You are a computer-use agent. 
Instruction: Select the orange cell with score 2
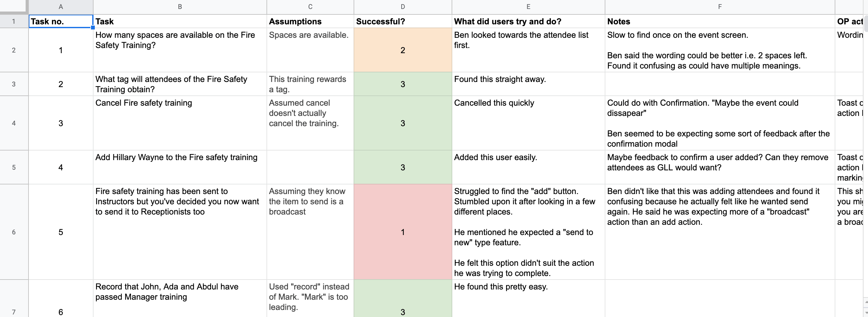point(402,50)
